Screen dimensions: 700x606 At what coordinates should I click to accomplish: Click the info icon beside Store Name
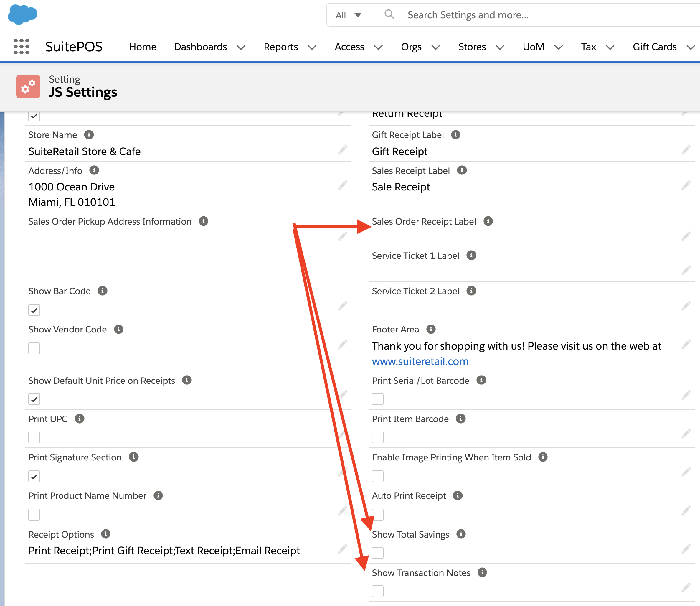89,135
